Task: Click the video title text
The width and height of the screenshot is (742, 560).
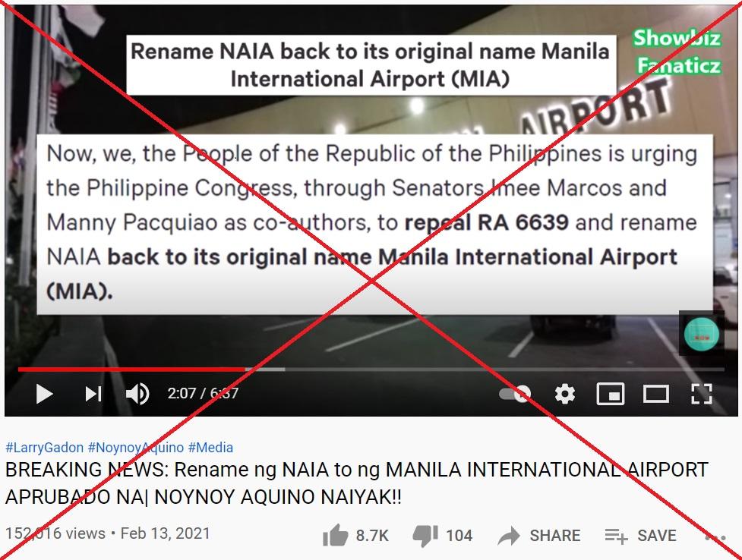Action: 357,483
